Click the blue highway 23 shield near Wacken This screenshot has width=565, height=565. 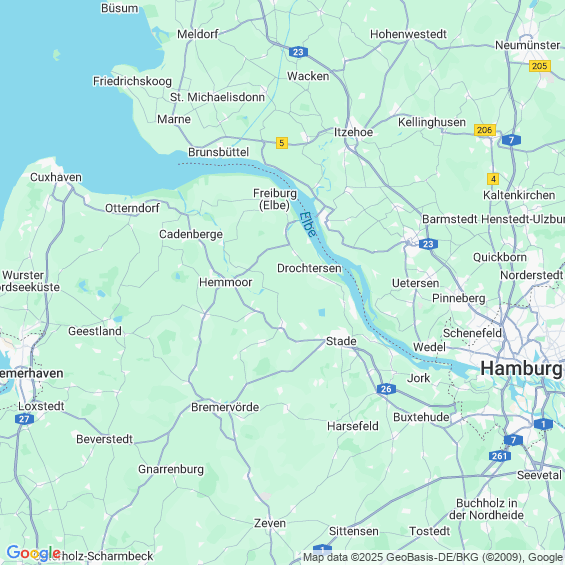pos(298,52)
